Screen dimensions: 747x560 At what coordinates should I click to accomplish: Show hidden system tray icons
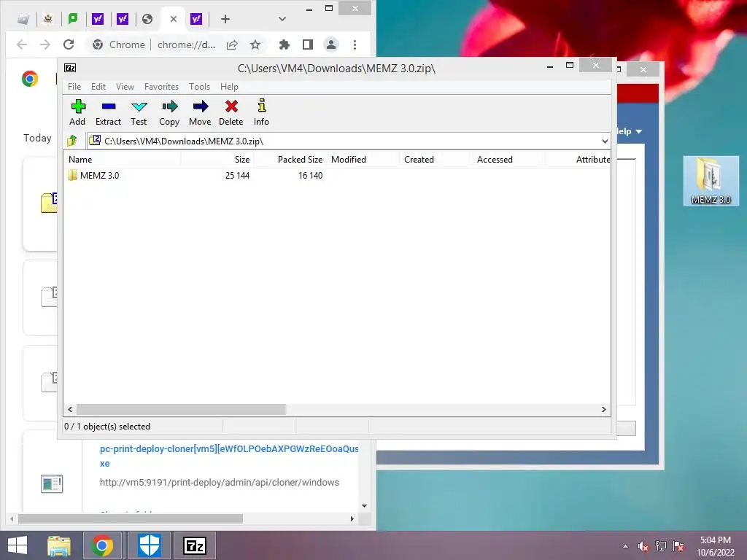625,546
